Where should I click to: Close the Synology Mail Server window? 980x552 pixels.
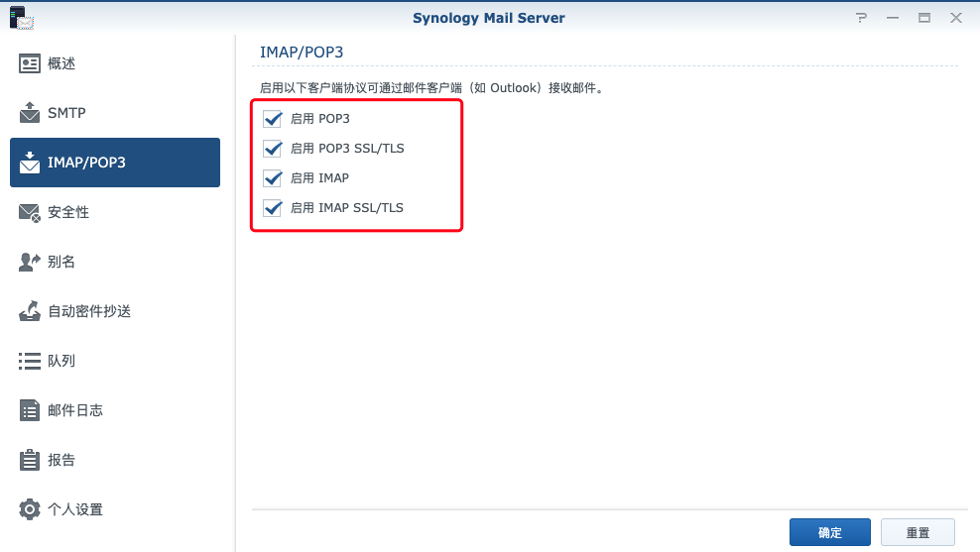click(x=956, y=18)
